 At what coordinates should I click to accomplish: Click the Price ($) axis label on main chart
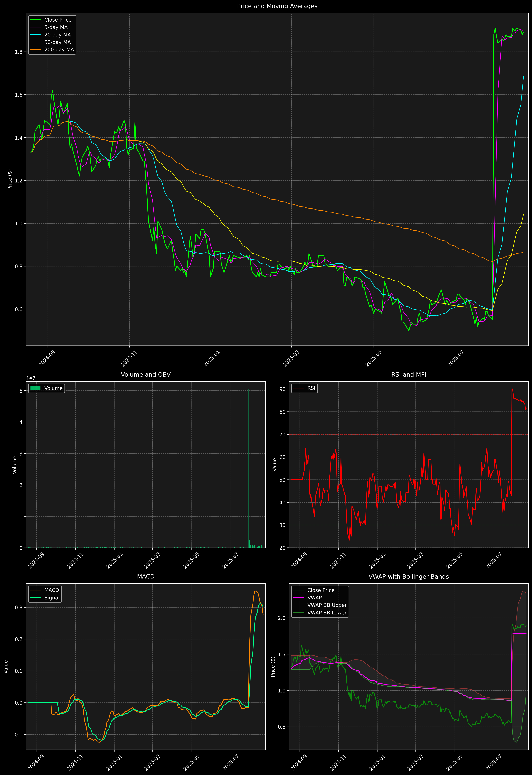10,179
